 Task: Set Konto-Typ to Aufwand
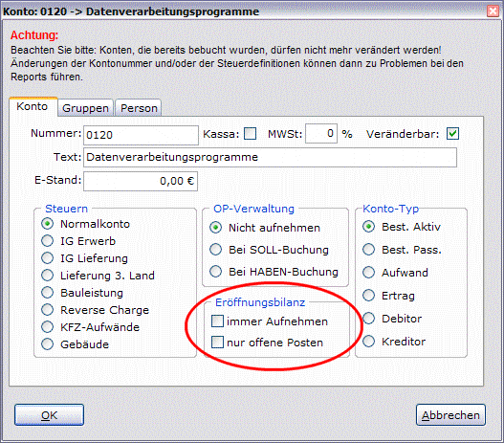(369, 273)
